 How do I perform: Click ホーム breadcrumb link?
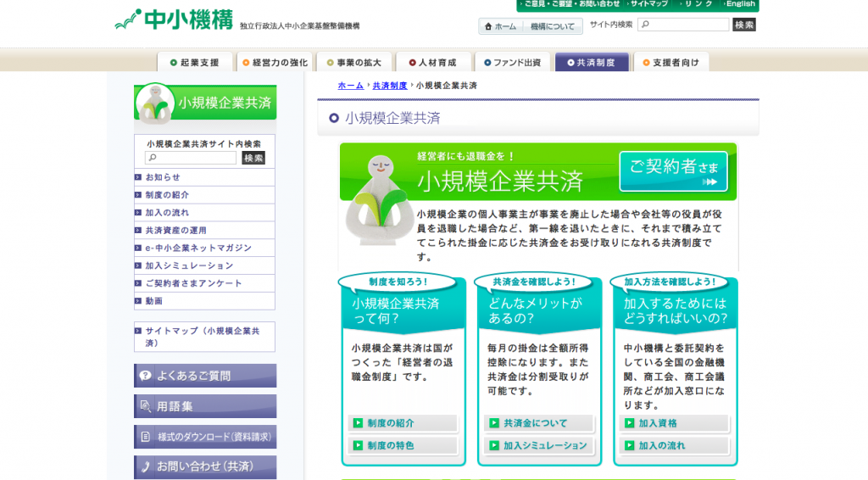pos(350,86)
